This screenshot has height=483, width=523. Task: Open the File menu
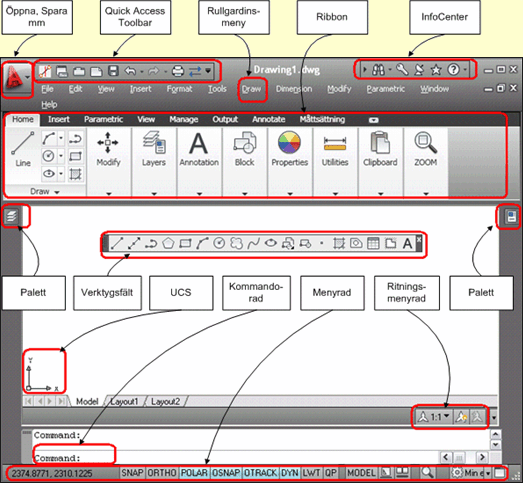[47, 89]
